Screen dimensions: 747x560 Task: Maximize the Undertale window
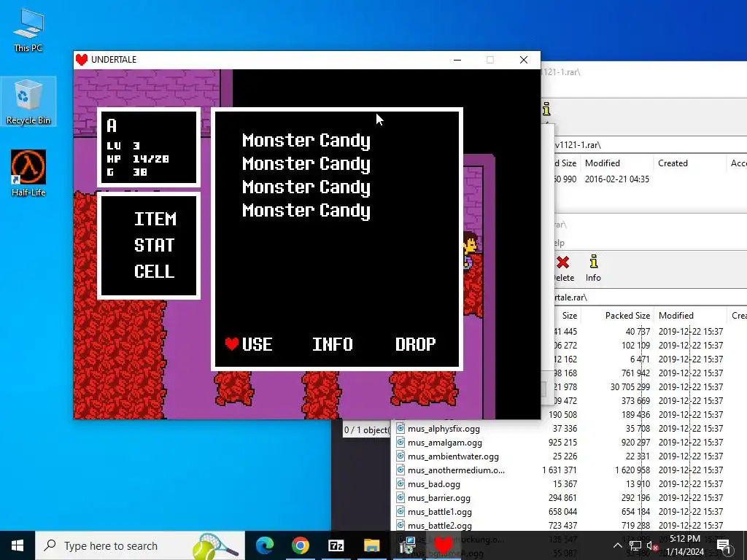click(x=489, y=60)
